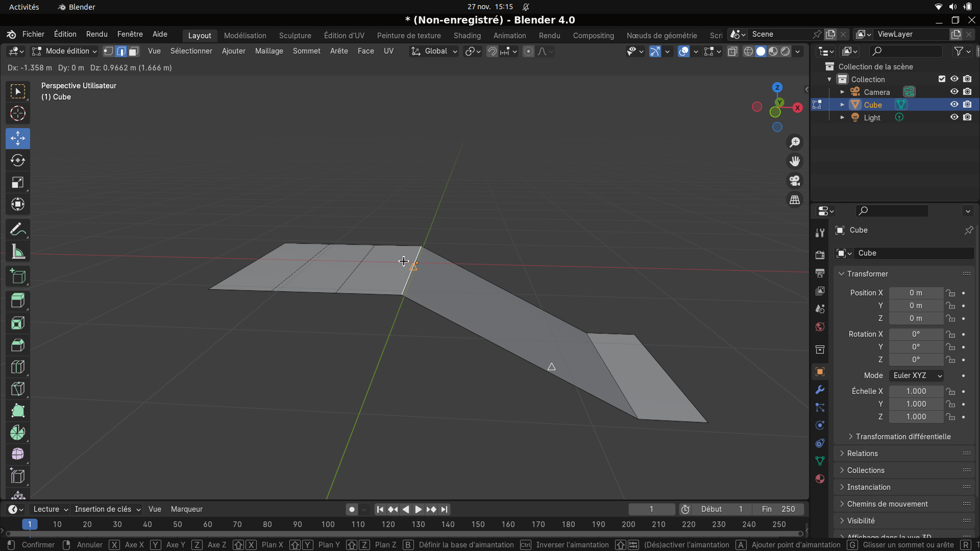Select the Rotate tool in toolbar

(x=18, y=160)
